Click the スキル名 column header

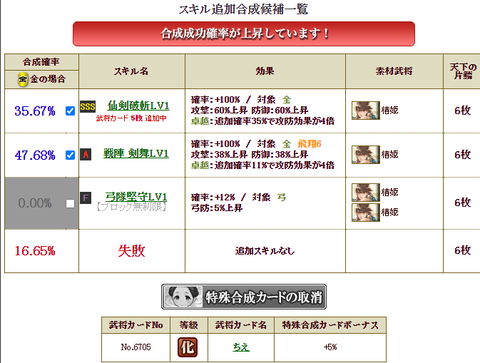click(x=131, y=71)
